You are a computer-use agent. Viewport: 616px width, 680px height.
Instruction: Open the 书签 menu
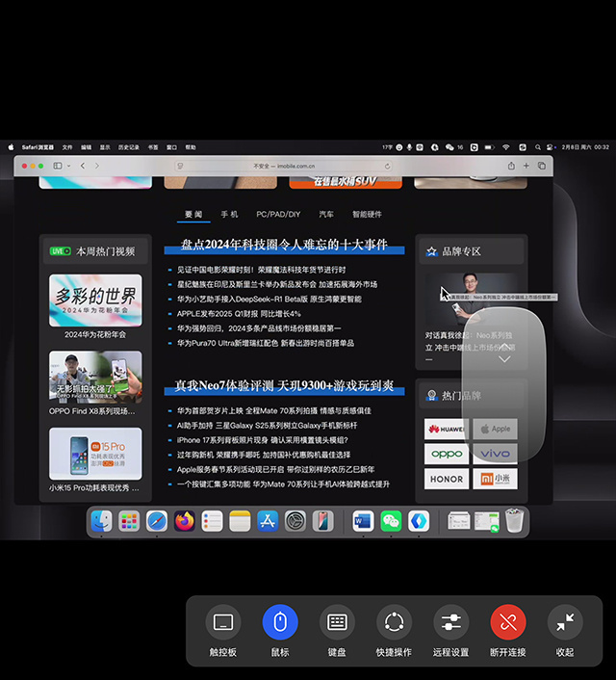tap(153, 147)
